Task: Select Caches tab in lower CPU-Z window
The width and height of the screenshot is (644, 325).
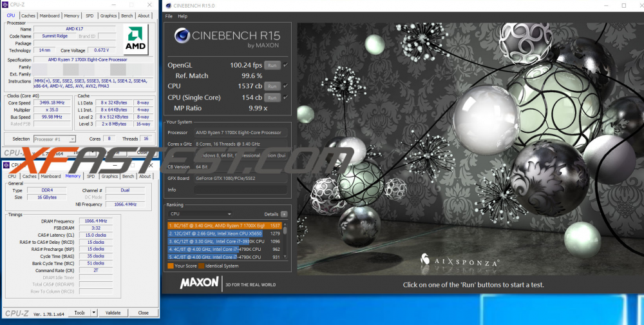Action: (30, 177)
